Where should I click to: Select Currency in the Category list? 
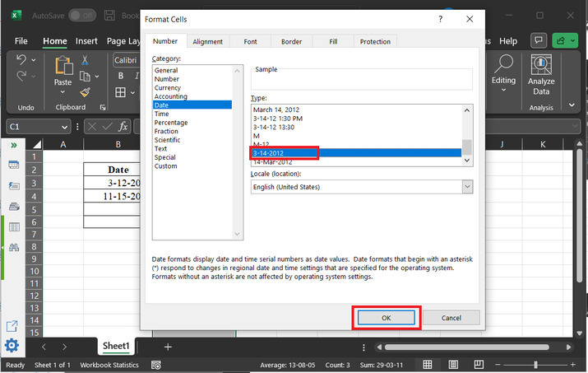tap(168, 87)
